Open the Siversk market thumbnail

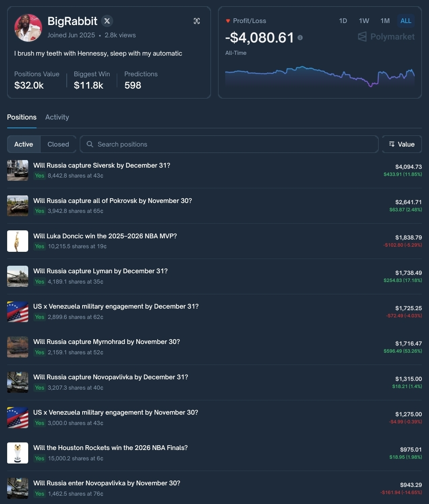pyautogui.click(x=17, y=170)
